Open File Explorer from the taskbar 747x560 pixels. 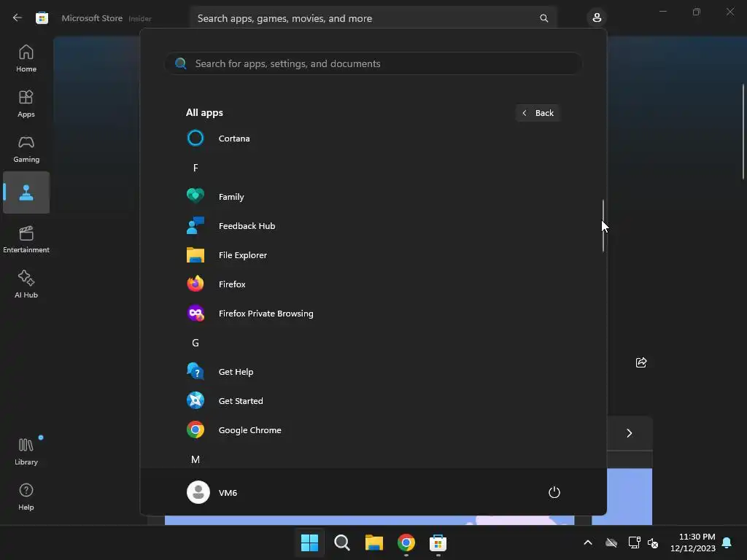tap(374, 542)
